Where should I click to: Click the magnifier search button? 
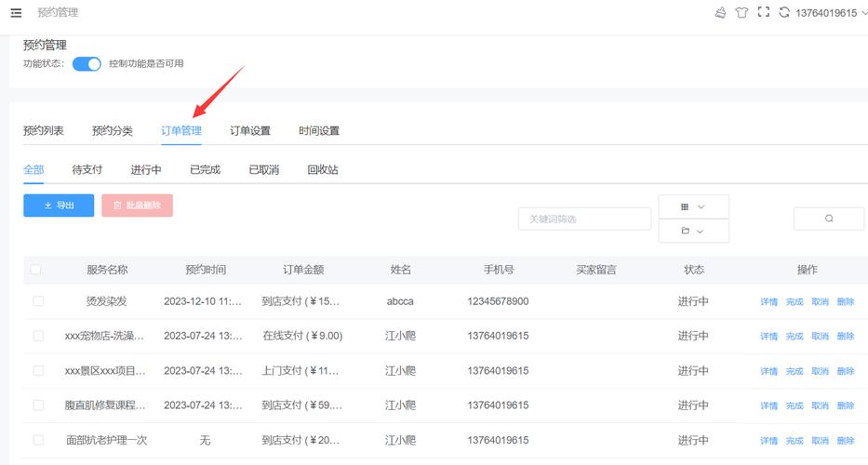829,219
